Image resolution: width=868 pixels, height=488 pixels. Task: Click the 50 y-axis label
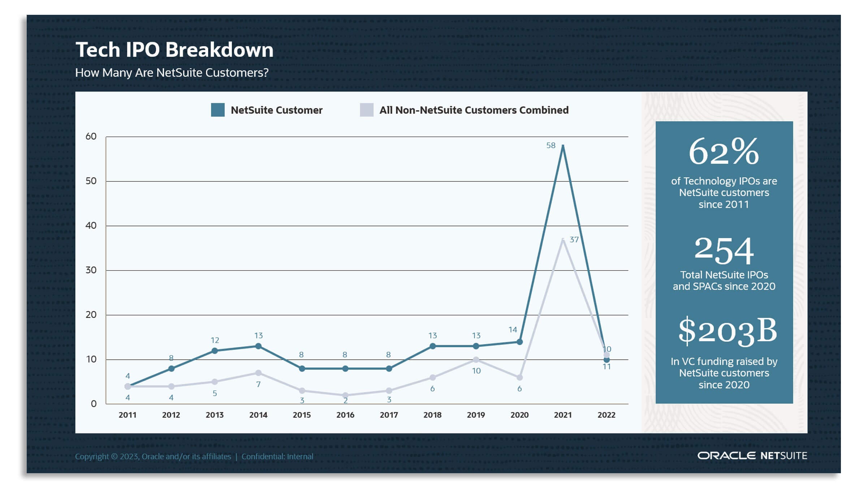click(91, 181)
